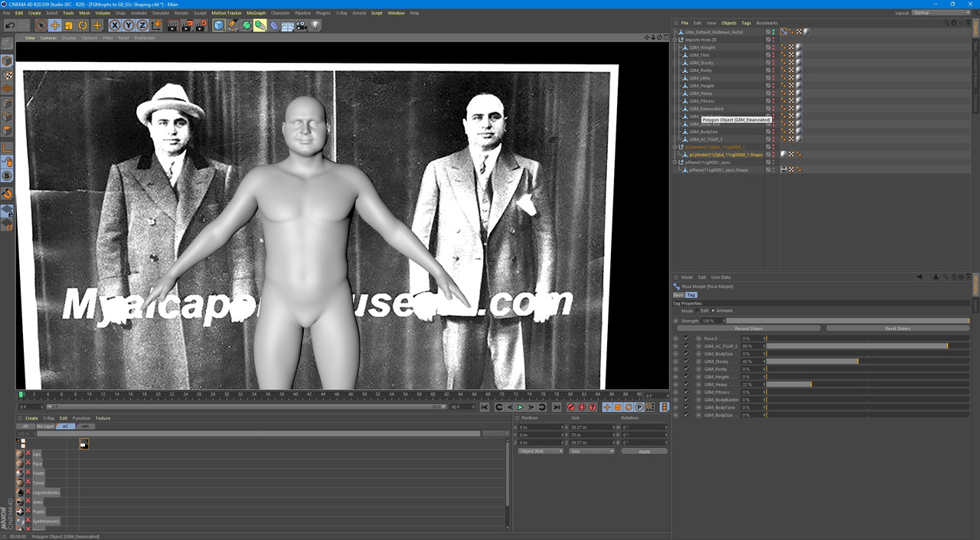Switch to Polygons mode
Image resolution: width=980 pixels, height=540 pixels.
click(7, 132)
